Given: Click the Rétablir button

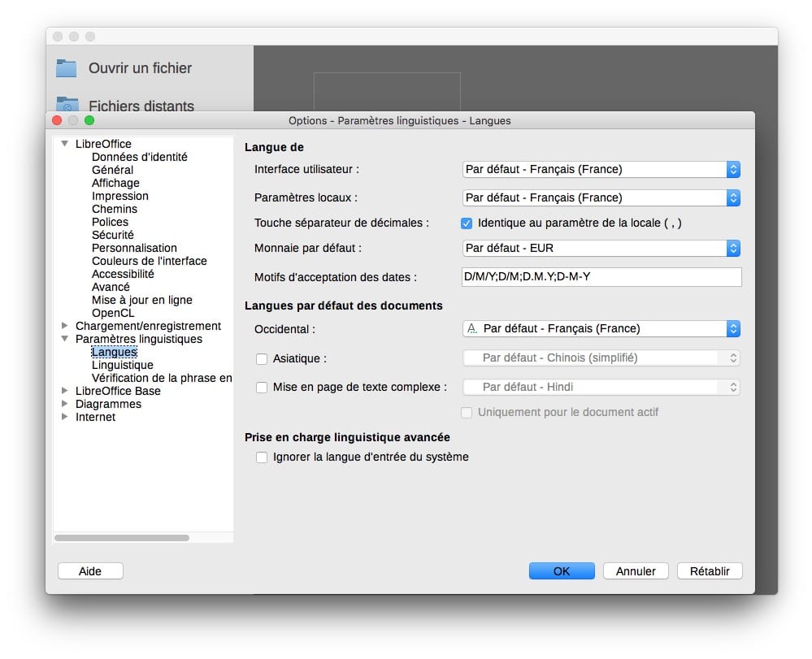Looking at the screenshot, I should 710,571.
